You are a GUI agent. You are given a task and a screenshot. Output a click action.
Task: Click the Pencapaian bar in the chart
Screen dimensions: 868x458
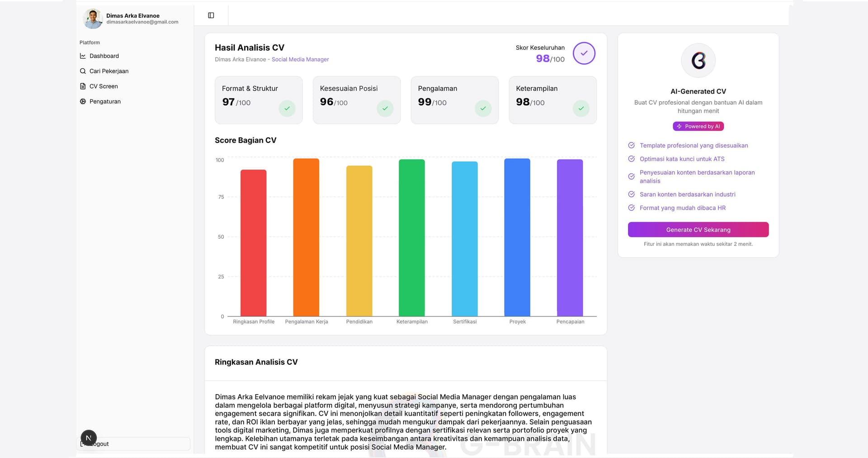pyautogui.click(x=570, y=237)
